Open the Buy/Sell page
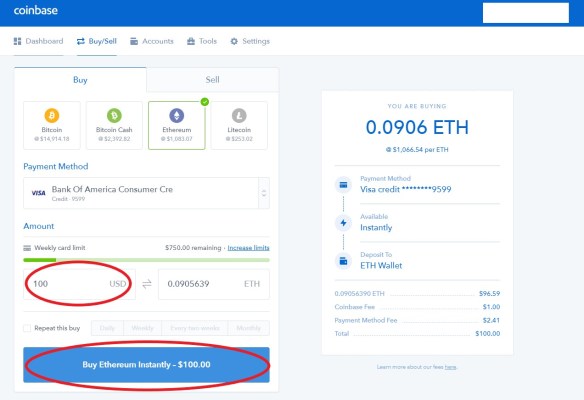The height and width of the screenshot is (400, 584). coord(97,41)
